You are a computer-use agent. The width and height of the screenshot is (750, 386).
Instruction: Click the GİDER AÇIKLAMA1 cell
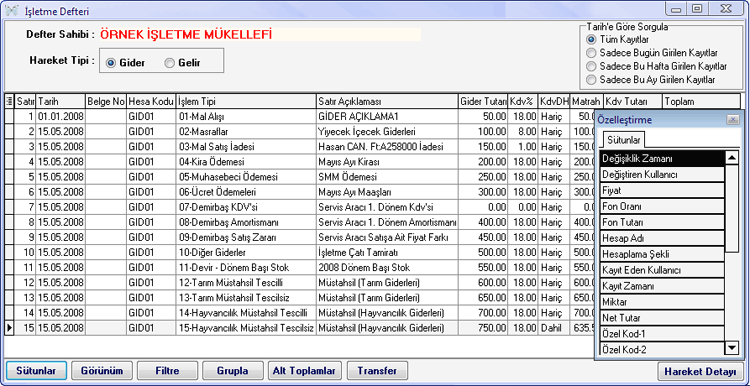pyautogui.click(x=387, y=116)
